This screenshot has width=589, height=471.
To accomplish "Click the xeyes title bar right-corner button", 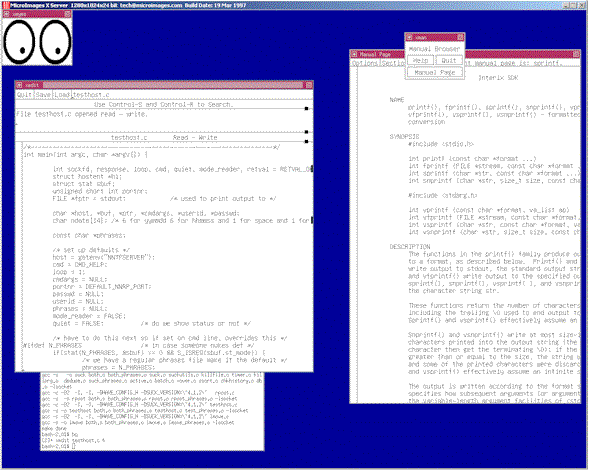I will pos(68,14).
